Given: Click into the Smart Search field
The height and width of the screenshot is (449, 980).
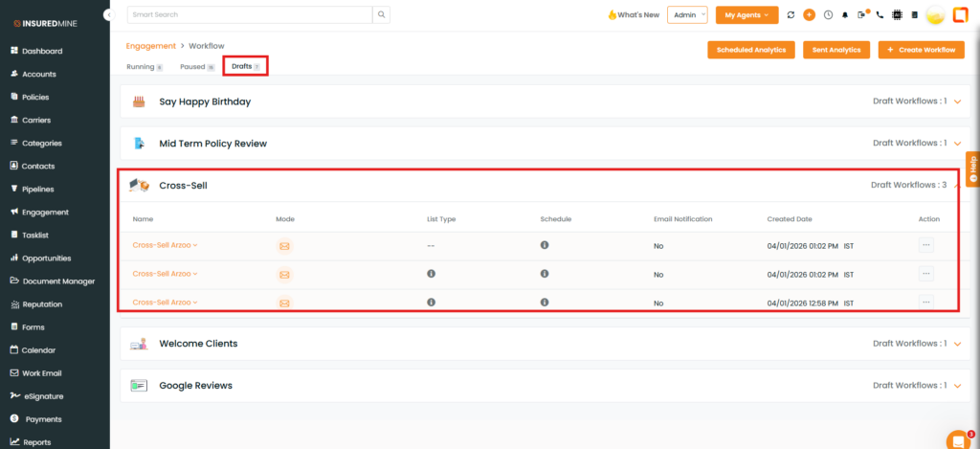Looking at the screenshot, I should pyautogui.click(x=249, y=15).
